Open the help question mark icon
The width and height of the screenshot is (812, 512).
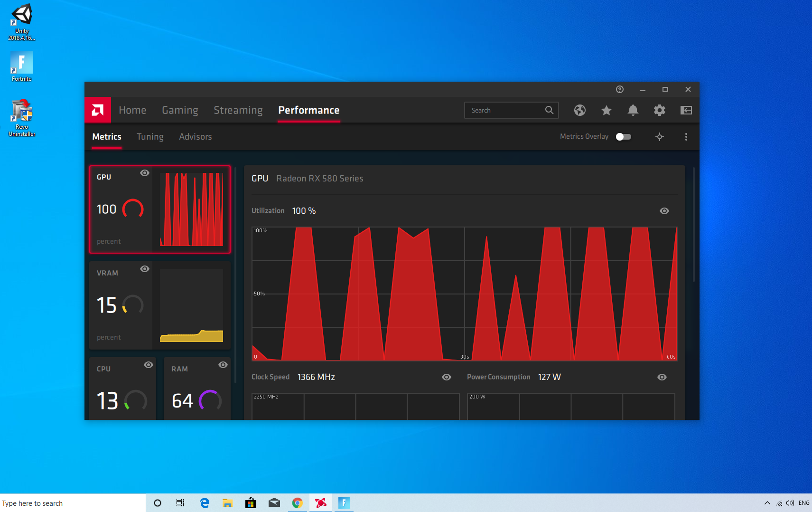(619, 89)
